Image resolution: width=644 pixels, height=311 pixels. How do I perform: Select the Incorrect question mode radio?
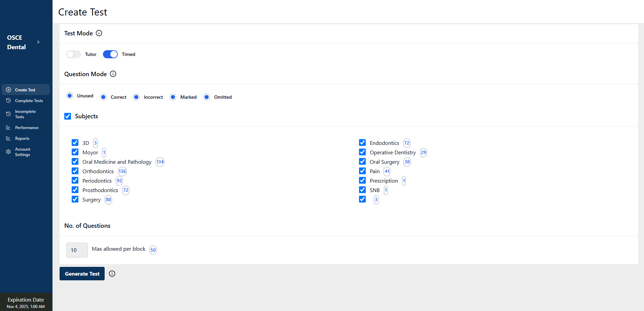tap(136, 97)
